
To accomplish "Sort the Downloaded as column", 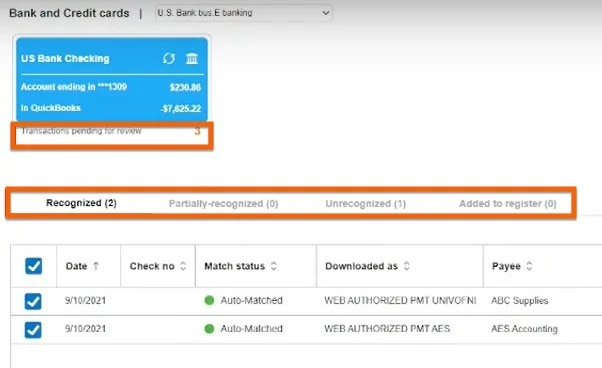I will (x=407, y=266).
